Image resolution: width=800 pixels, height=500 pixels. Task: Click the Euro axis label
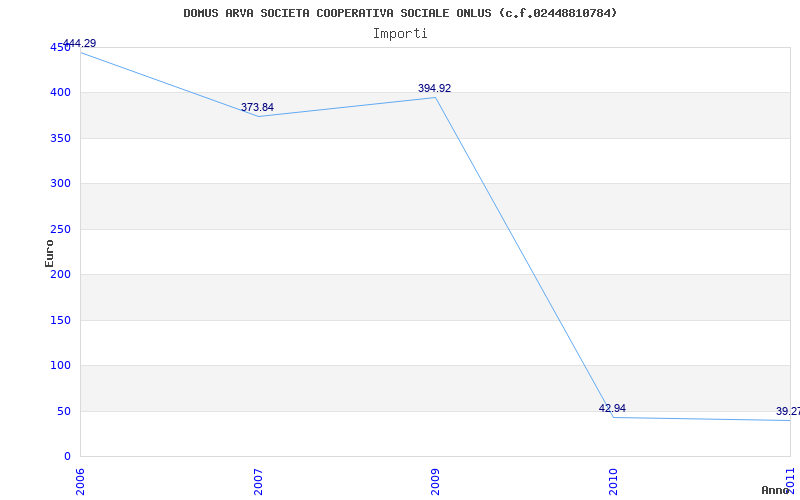coord(49,253)
